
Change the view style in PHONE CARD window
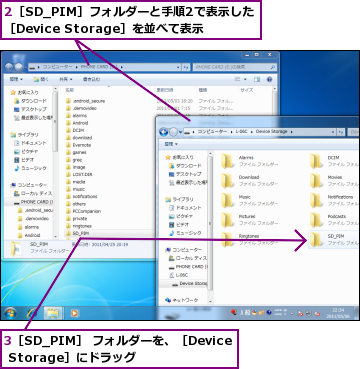[x=238, y=79]
